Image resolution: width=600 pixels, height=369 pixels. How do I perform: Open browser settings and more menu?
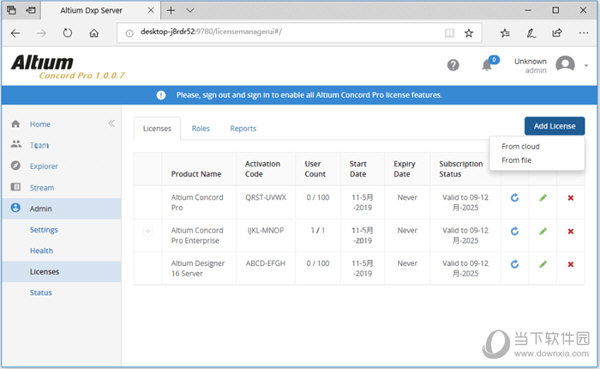pyautogui.click(x=584, y=33)
